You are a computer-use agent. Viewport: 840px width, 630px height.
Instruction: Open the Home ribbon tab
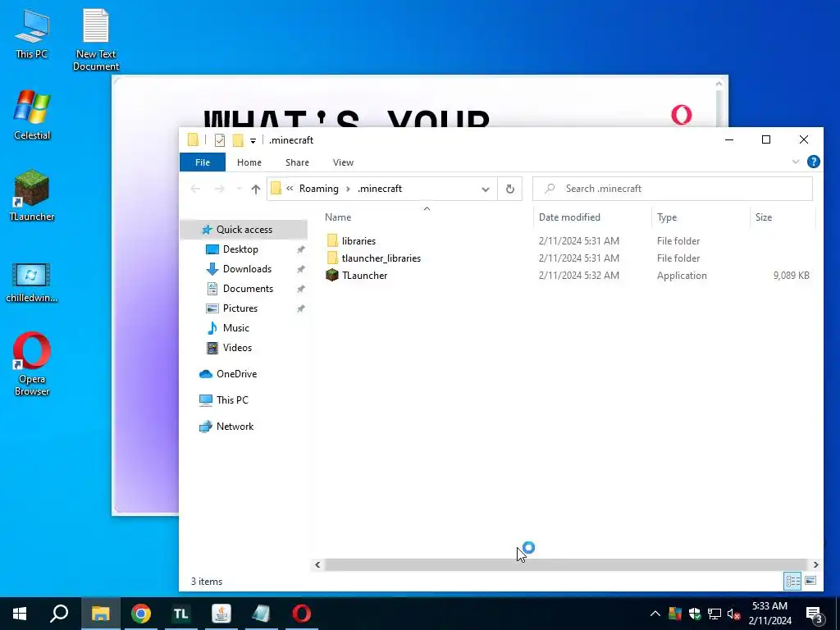coord(249,162)
